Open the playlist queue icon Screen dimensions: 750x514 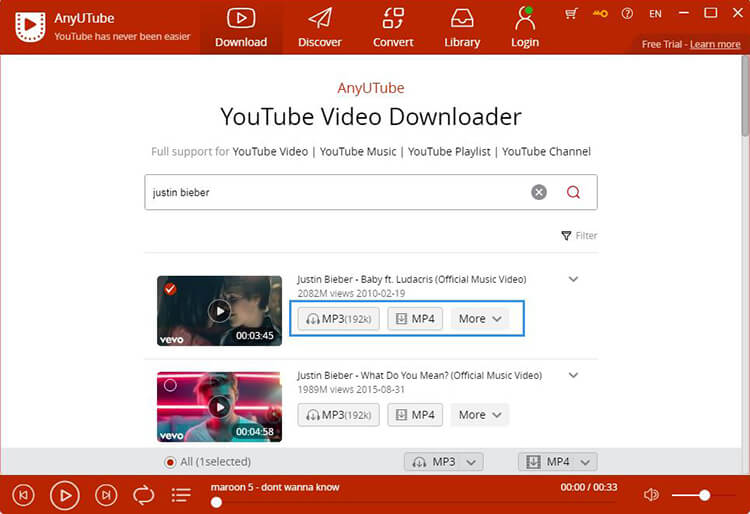(x=181, y=495)
